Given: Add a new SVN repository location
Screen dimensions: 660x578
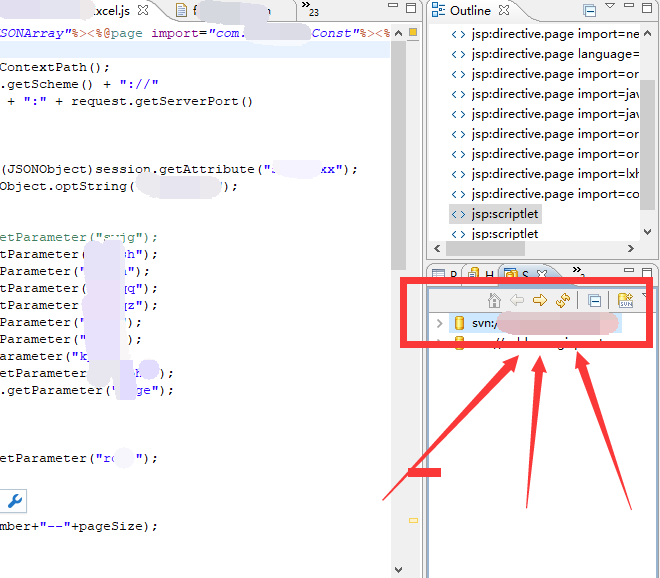Looking at the screenshot, I should pyautogui.click(x=625, y=301).
